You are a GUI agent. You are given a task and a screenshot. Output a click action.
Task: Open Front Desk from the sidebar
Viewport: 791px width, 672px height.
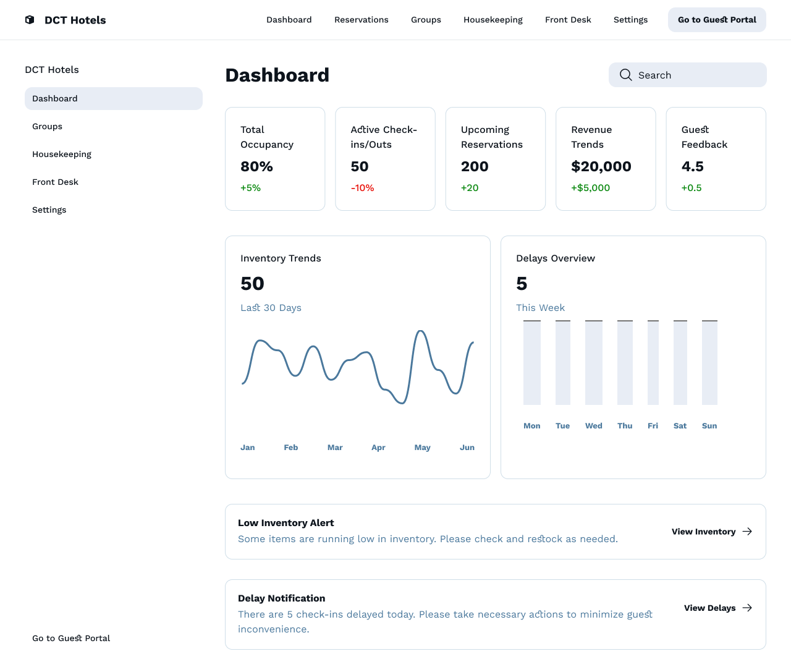(55, 182)
